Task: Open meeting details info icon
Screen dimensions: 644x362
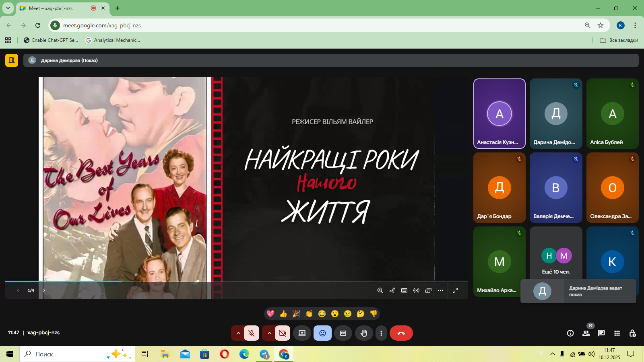Action: [x=570, y=333]
